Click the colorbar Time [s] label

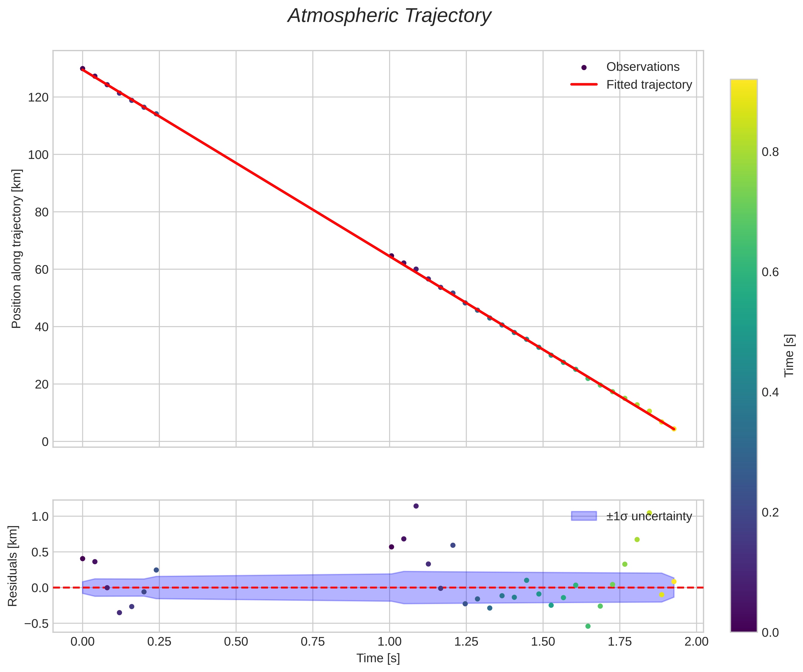pos(789,355)
